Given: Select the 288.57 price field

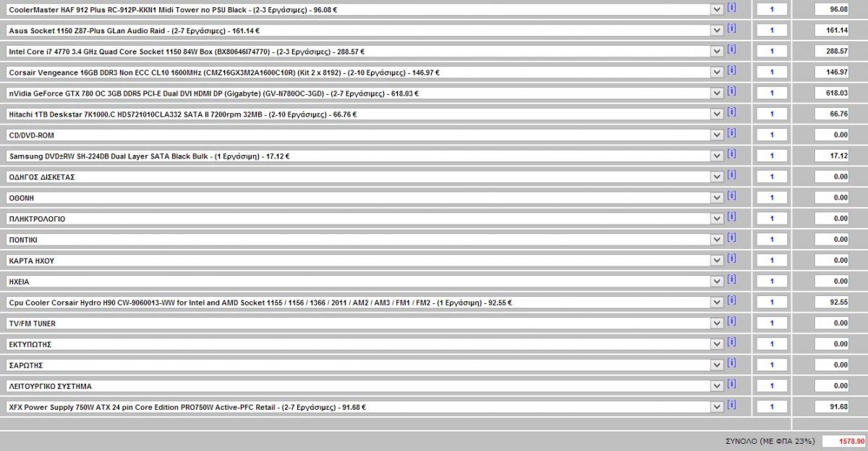Looking at the screenshot, I should (x=832, y=51).
